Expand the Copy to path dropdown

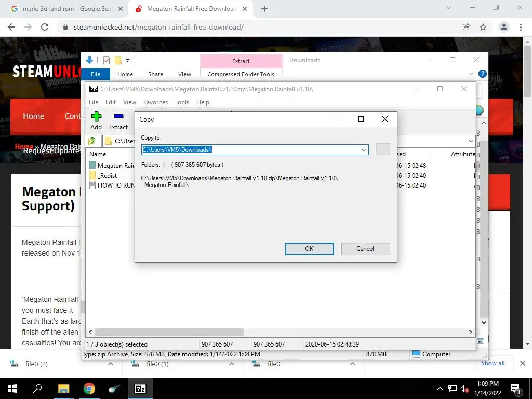pos(364,150)
